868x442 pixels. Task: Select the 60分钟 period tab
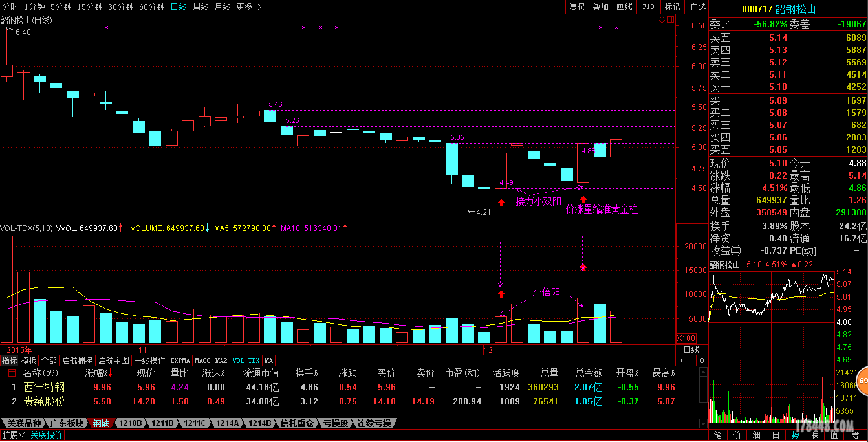pos(152,6)
